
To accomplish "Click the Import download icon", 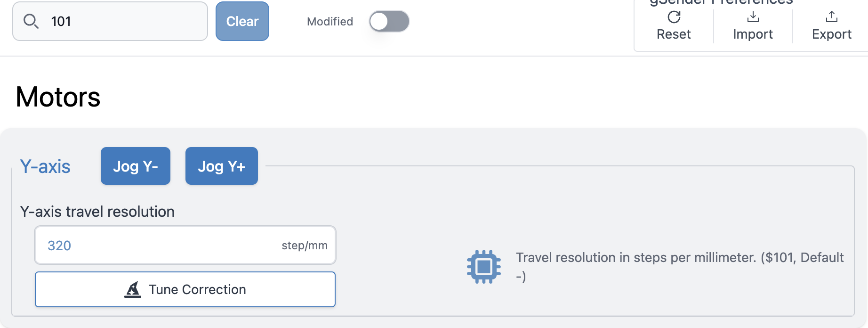I will click(x=753, y=17).
